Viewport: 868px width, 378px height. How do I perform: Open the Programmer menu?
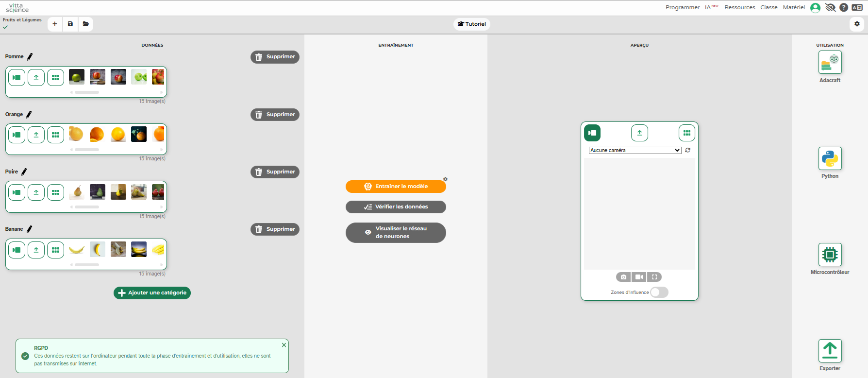[x=682, y=7]
